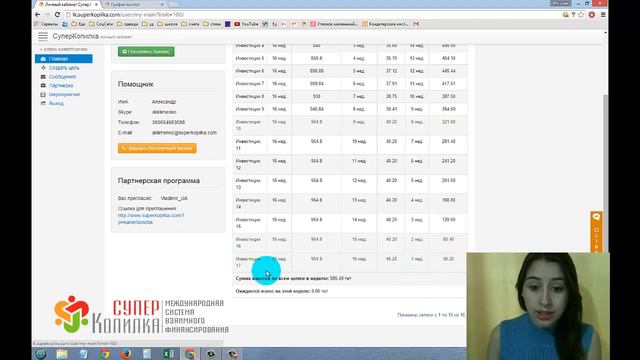Open the СоцСети bookmarks folder

tap(101, 24)
